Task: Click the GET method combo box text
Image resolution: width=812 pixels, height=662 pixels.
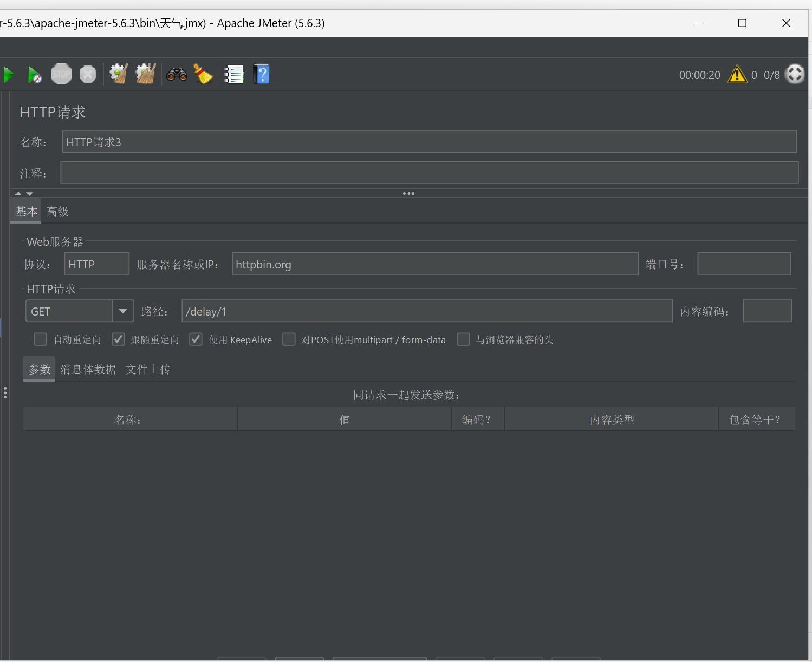Action: click(69, 311)
